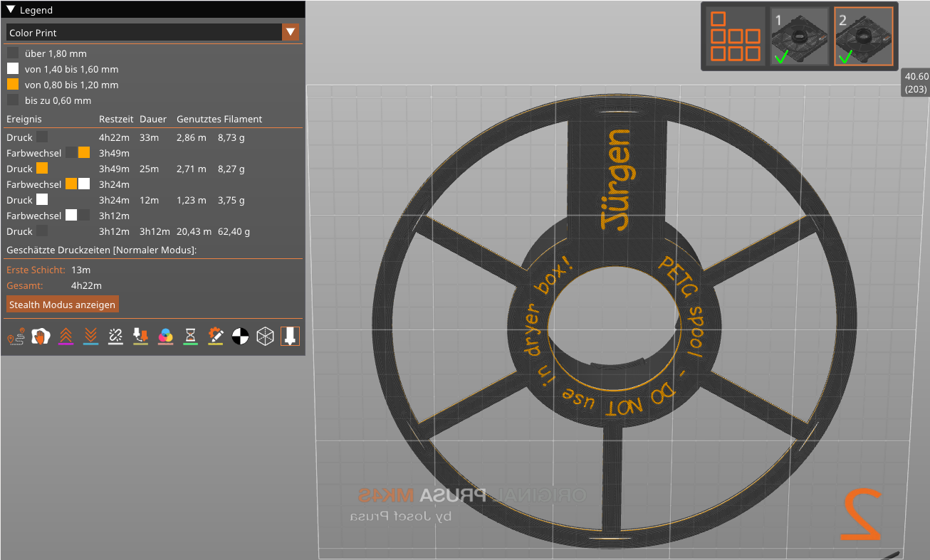Click the Jürgen text on spool model
This screenshot has height=560, width=930.
click(616, 179)
